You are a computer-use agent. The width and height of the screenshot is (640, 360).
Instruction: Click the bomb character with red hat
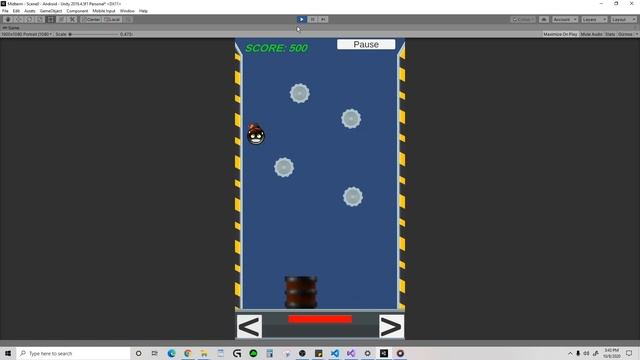[x=256, y=134]
